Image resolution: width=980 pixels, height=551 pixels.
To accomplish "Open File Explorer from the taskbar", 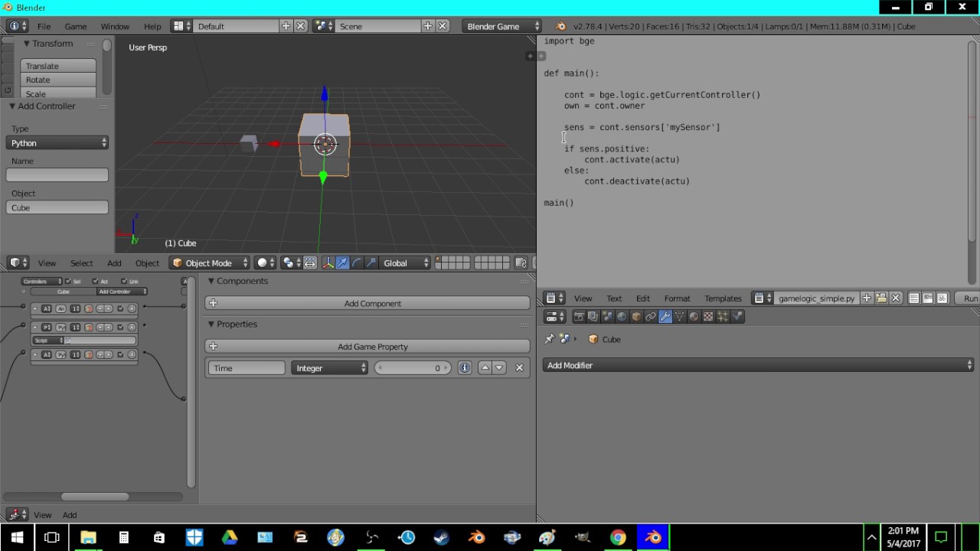I will point(88,537).
